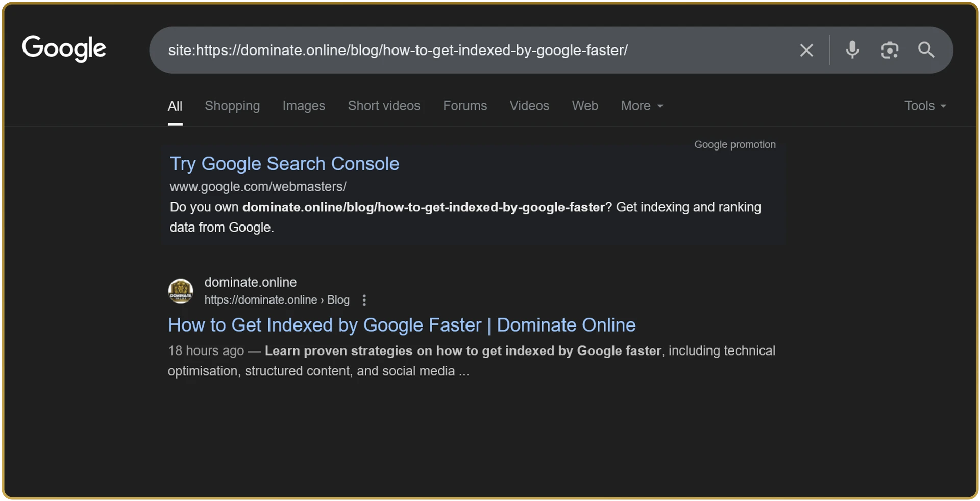
Task: Click the dominate.online site favicon
Action: coord(181,291)
